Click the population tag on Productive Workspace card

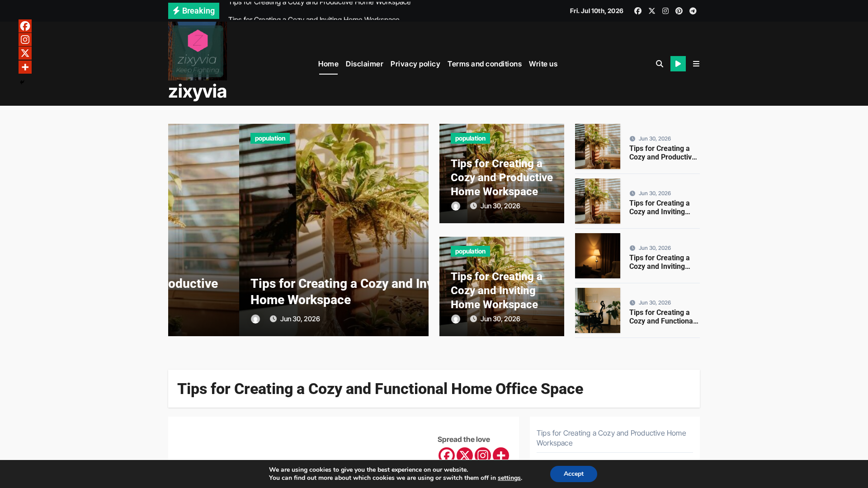pos(470,138)
